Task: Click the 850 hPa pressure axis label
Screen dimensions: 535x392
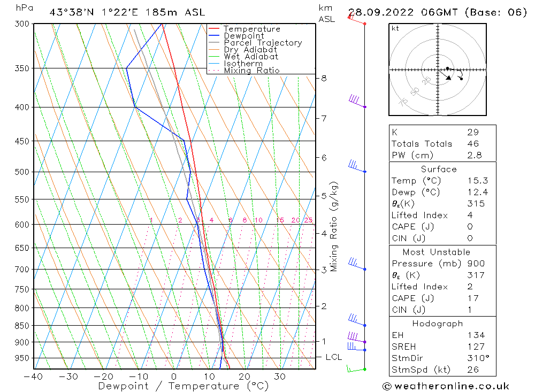Action: point(22,326)
